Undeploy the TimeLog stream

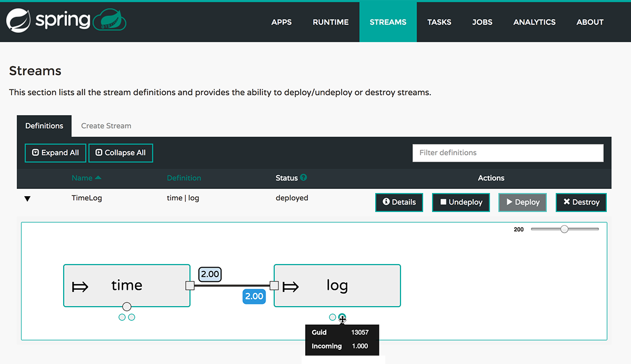tap(461, 203)
